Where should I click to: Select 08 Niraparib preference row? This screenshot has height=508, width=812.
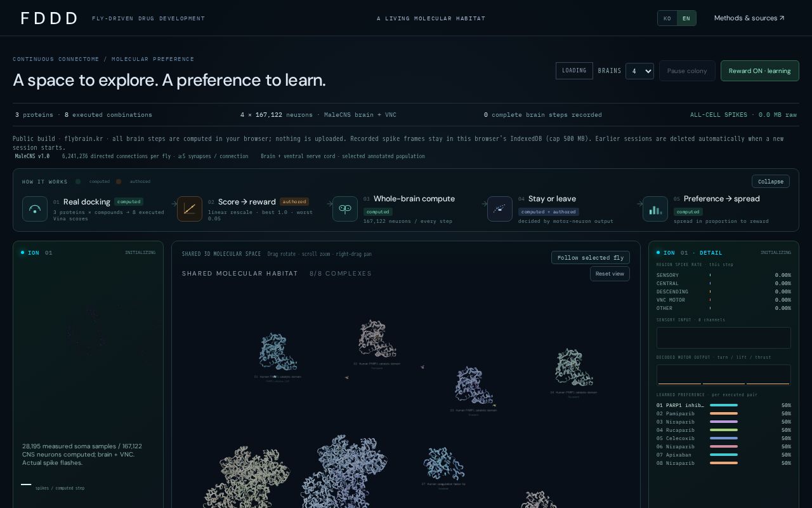click(x=724, y=463)
